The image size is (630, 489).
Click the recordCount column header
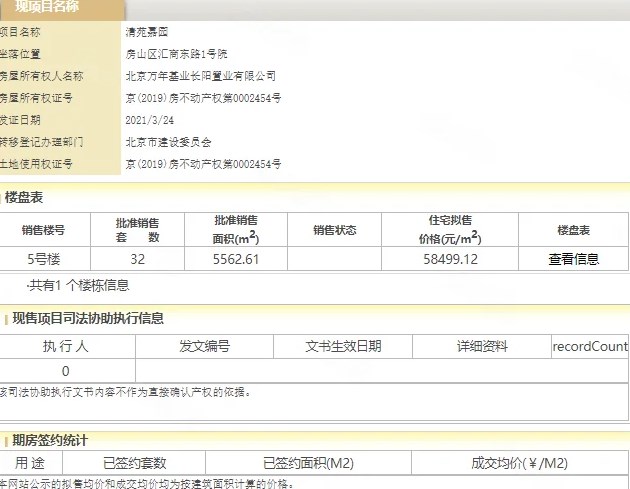tap(590, 347)
